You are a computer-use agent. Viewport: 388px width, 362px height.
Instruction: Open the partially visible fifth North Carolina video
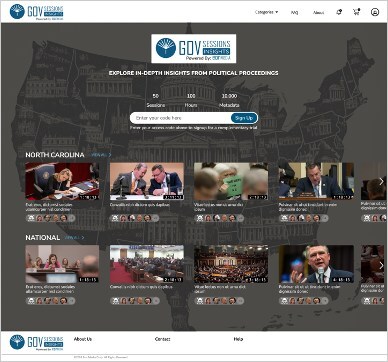coord(374,181)
